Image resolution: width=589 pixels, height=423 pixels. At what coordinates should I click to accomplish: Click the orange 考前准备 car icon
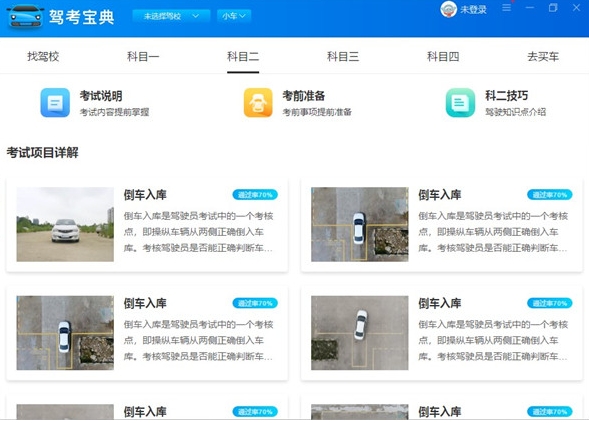[x=258, y=103]
